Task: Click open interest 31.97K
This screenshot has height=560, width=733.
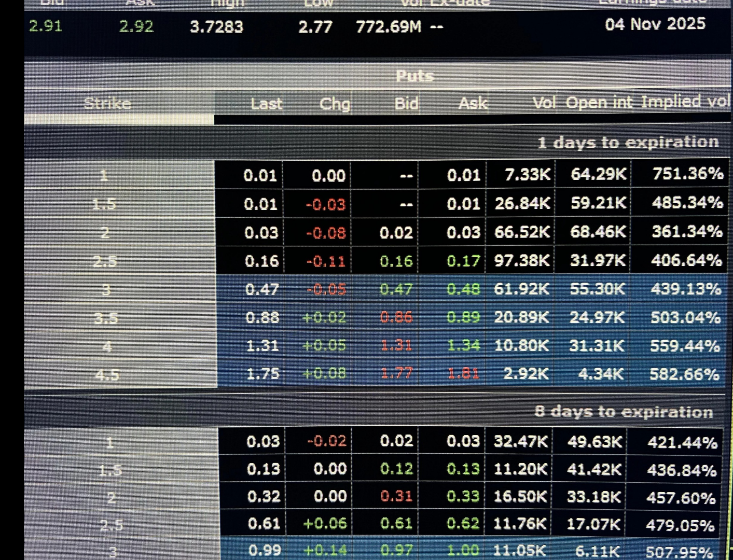Action: [598, 260]
